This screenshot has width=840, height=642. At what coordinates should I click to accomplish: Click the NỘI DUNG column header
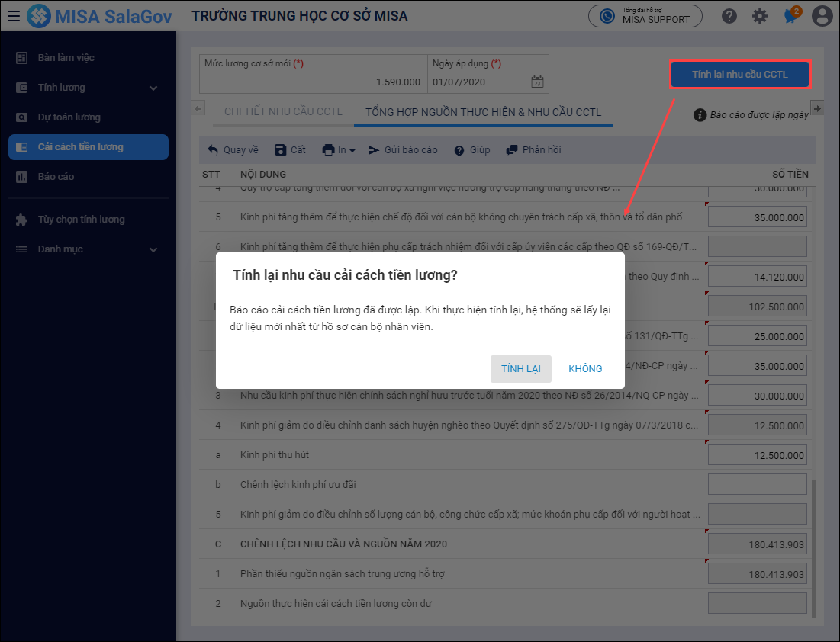coord(263,174)
